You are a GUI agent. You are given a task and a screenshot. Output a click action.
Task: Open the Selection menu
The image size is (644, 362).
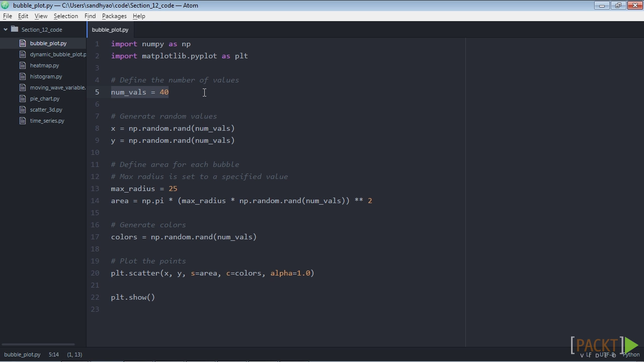click(66, 16)
